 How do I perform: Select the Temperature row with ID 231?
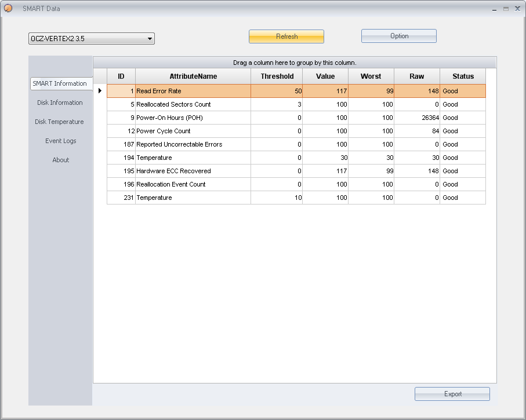coord(296,198)
